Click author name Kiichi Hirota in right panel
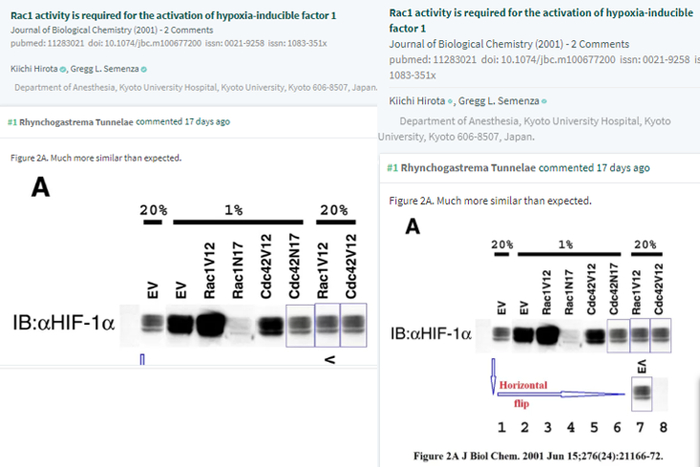This screenshot has height=467, width=700. pos(416,102)
